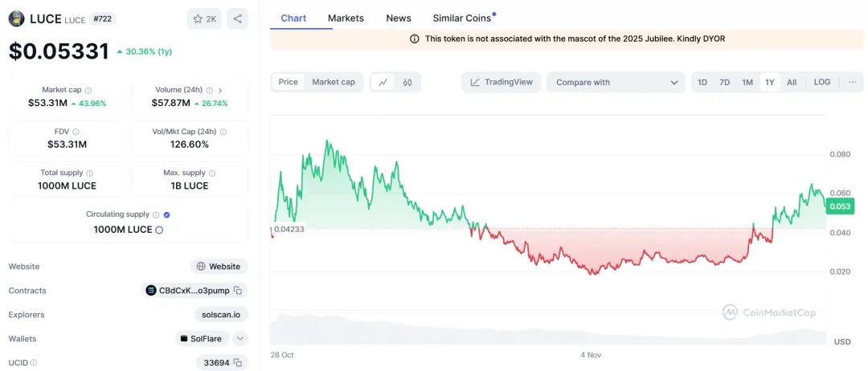This screenshot has height=371, width=868.
Task: Set chart time range to 7D
Action: pyautogui.click(x=724, y=82)
